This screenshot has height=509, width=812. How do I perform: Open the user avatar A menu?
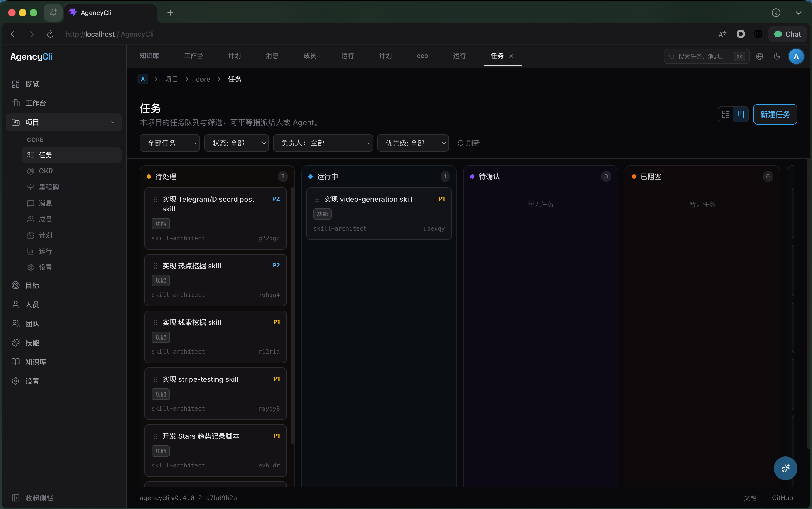click(x=796, y=56)
